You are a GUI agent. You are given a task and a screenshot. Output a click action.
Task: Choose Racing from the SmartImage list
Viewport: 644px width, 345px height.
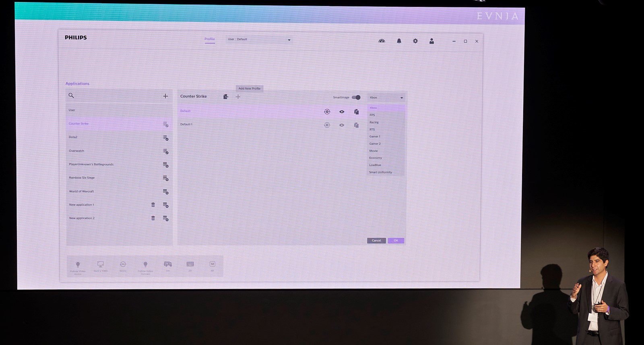[x=374, y=122]
